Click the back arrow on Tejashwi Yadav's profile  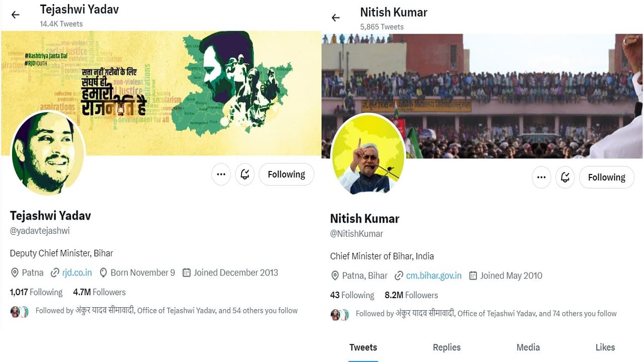pos(15,15)
